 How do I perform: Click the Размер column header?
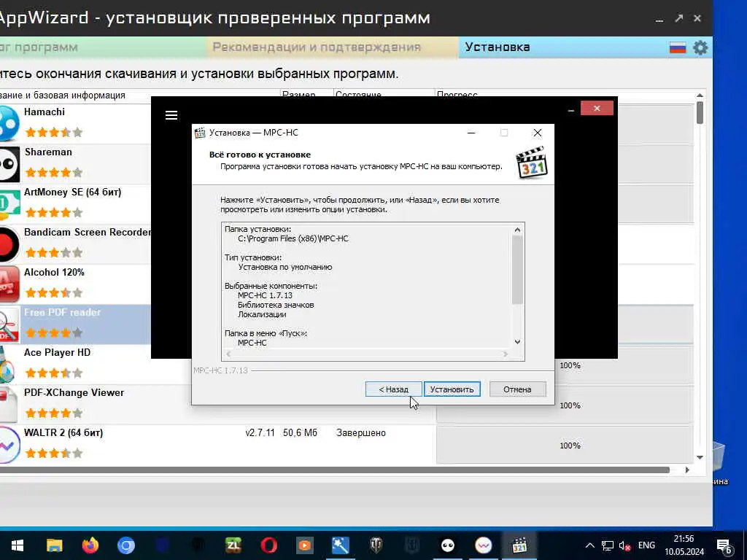307,94
